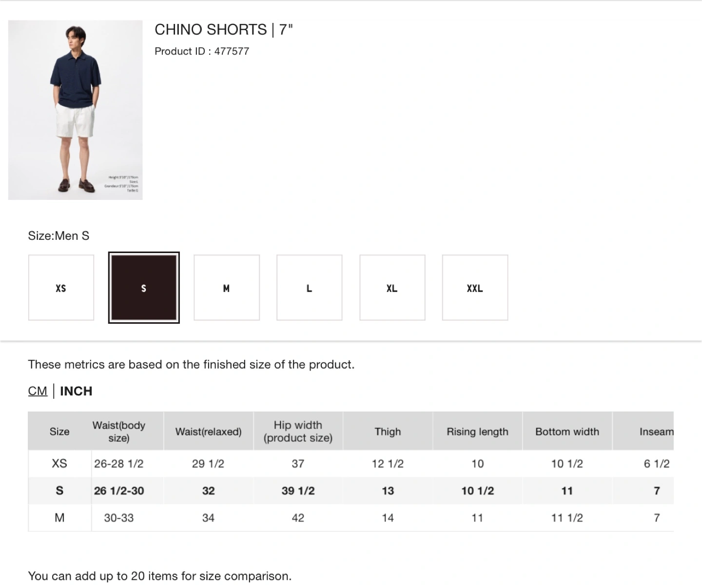Select size XS button

click(x=61, y=288)
